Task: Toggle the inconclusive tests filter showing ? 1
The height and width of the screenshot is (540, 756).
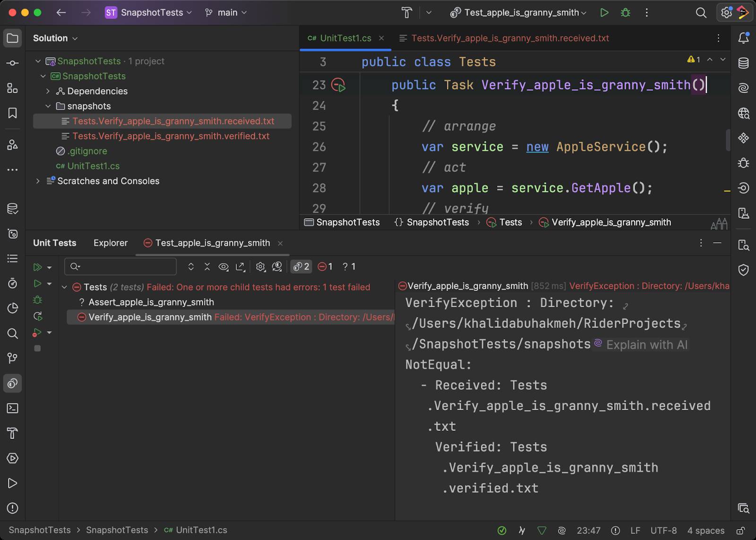Action: [x=349, y=267]
